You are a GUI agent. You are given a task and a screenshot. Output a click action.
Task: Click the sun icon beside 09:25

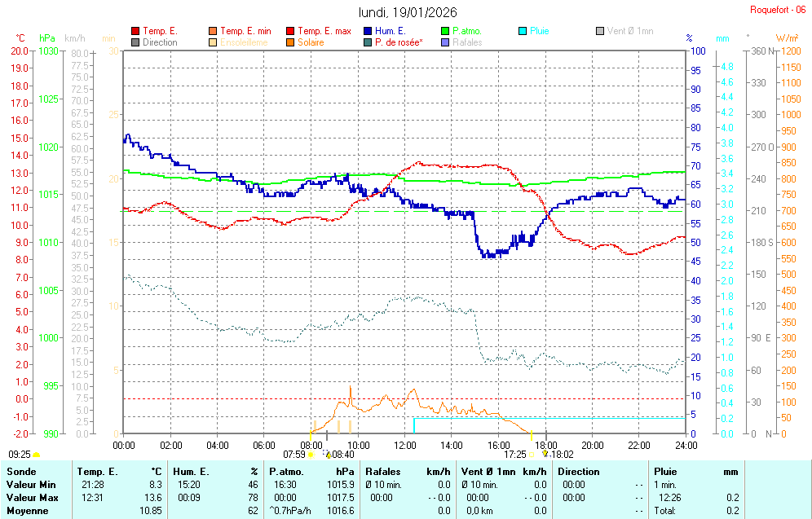(x=36, y=455)
